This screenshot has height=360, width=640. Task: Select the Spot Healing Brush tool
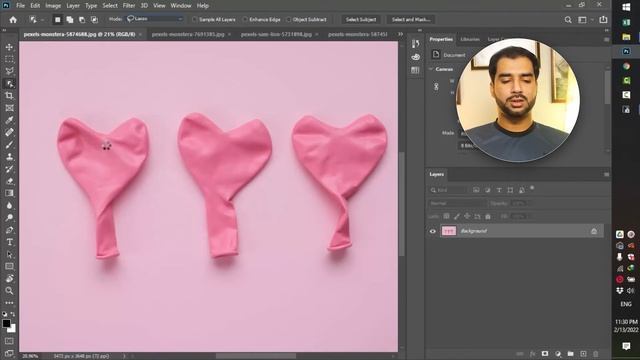pos(9,132)
